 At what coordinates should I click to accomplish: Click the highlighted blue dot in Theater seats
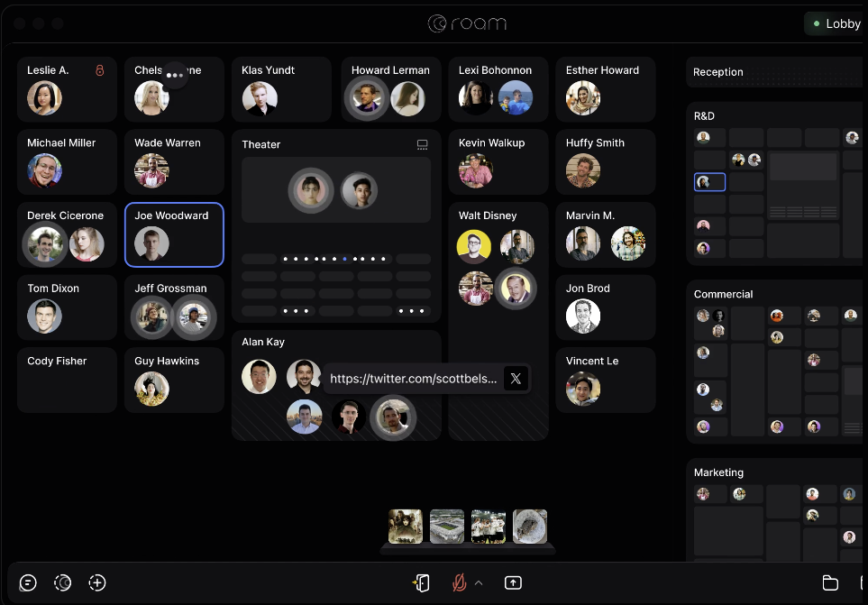344,259
